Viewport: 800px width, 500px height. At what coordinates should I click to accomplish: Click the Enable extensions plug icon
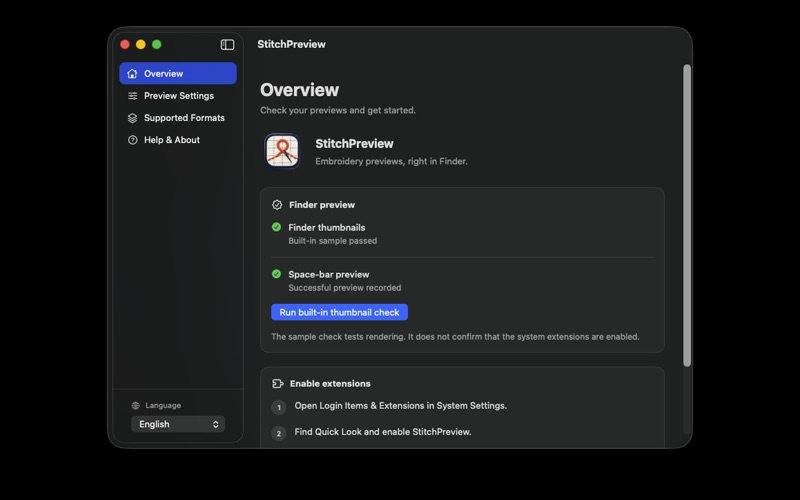(x=278, y=383)
